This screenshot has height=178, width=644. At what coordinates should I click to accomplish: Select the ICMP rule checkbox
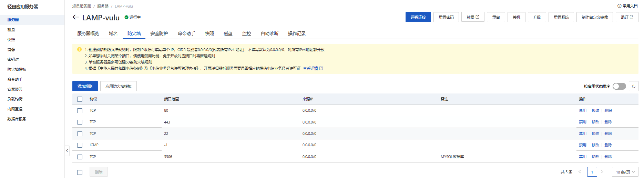coord(80,145)
